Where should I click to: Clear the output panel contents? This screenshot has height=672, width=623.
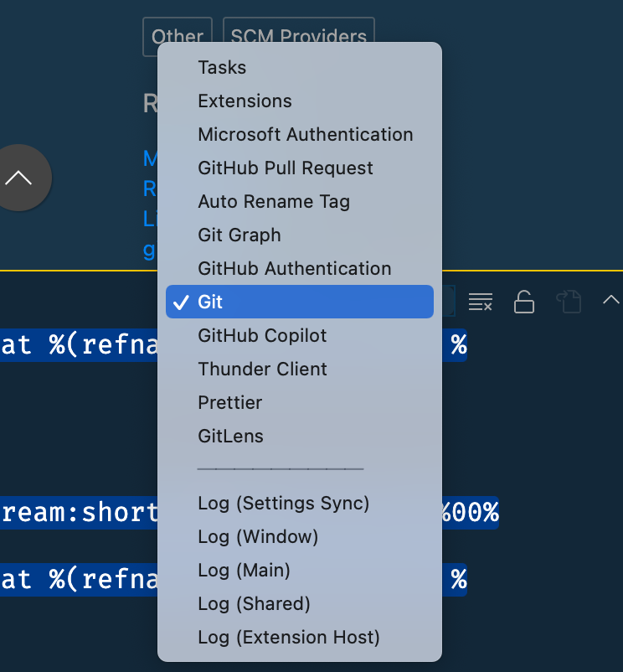pyautogui.click(x=481, y=302)
